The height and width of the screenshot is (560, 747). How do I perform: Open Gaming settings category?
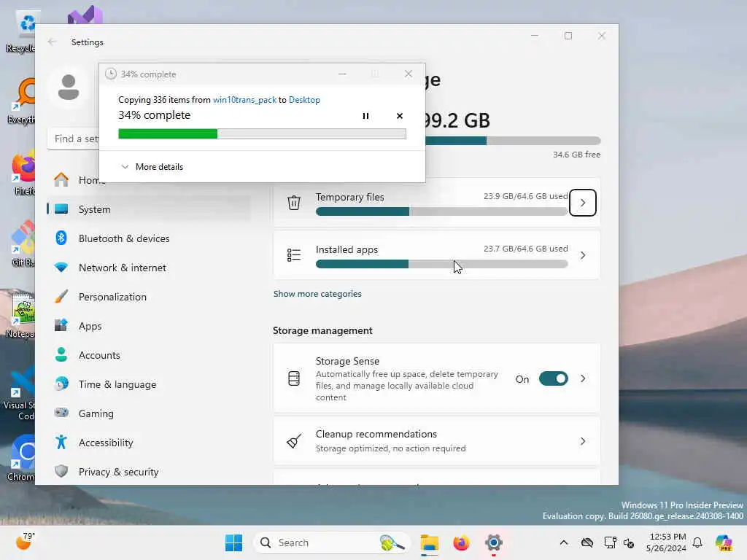149,413
